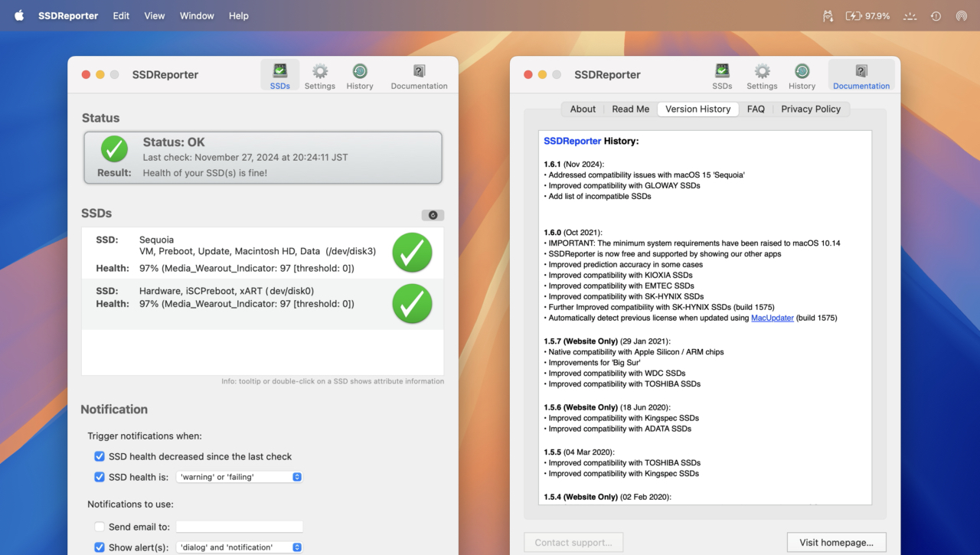980x555 pixels.
Task: Click 'Notifications to use:' label
Action: point(130,504)
